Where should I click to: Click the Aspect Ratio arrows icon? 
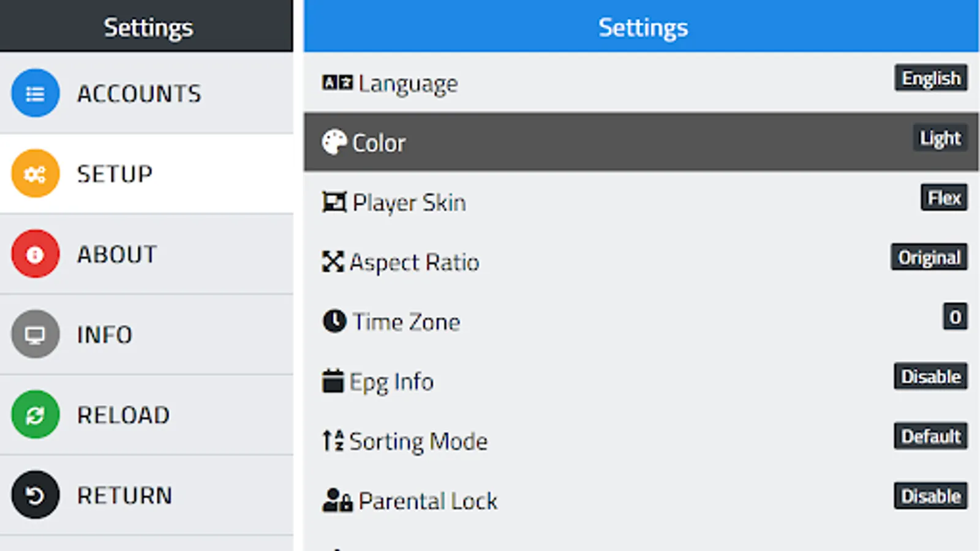coord(333,262)
